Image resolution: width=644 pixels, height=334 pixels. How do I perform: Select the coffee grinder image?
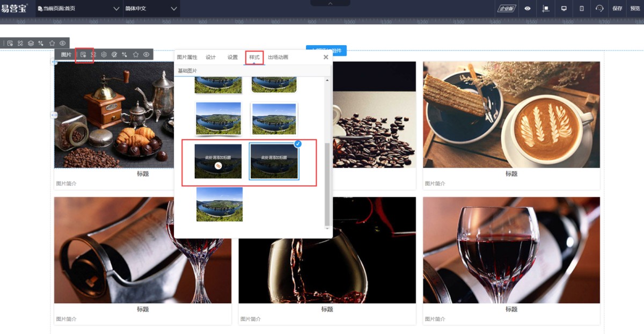tap(114, 114)
